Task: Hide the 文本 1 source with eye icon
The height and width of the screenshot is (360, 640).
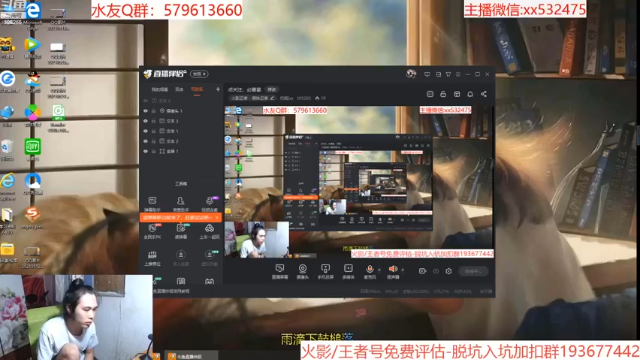Action: (145, 131)
